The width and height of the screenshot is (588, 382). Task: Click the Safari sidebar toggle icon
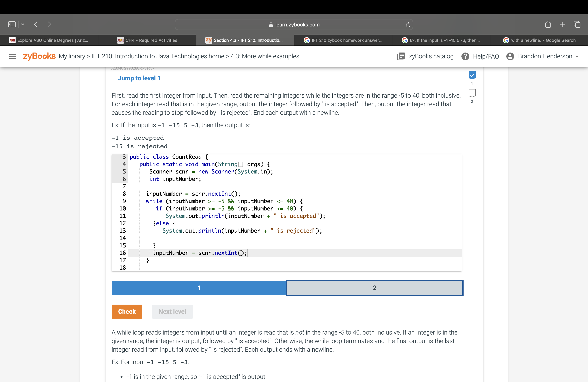pos(12,24)
